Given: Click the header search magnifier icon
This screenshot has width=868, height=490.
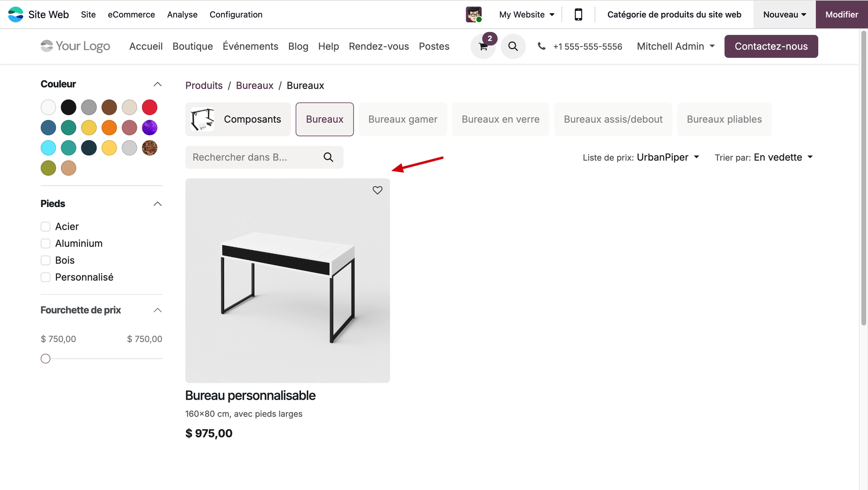Looking at the screenshot, I should tap(513, 46).
